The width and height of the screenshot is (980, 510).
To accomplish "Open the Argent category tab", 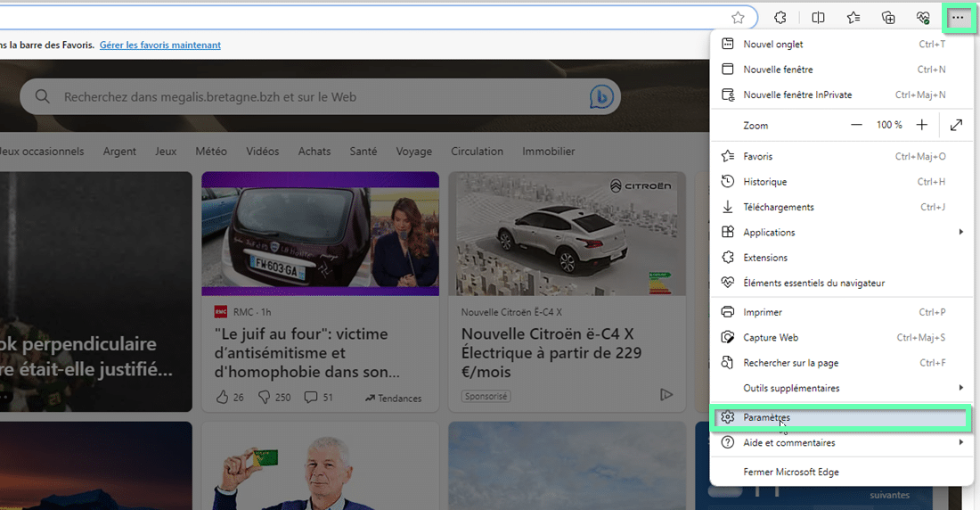I will pyautogui.click(x=119, y=152).
